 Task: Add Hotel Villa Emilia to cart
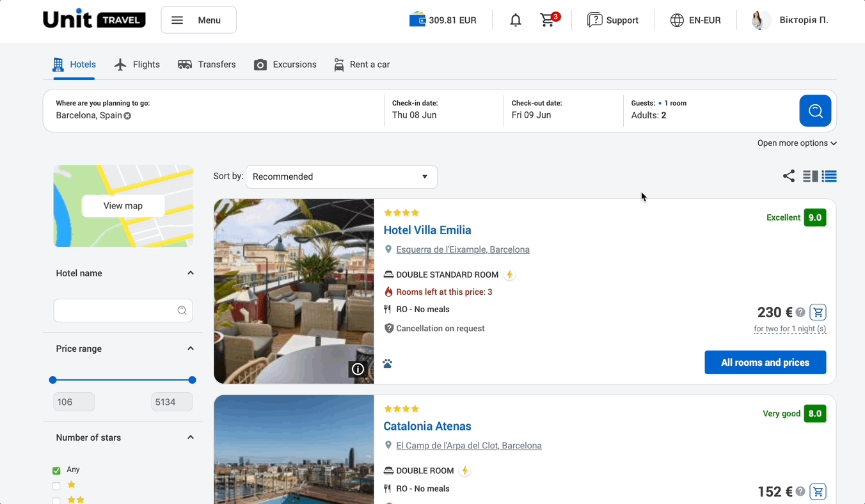point(818,313)
